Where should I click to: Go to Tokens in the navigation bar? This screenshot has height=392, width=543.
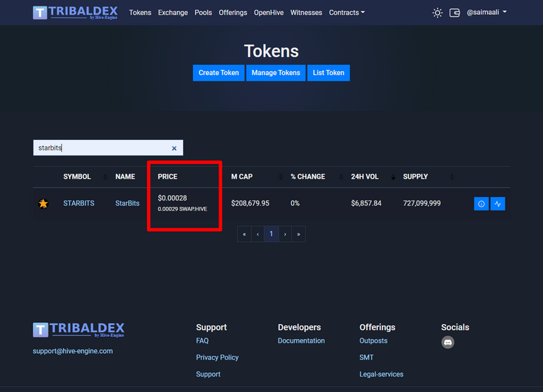tap(140, 13)
